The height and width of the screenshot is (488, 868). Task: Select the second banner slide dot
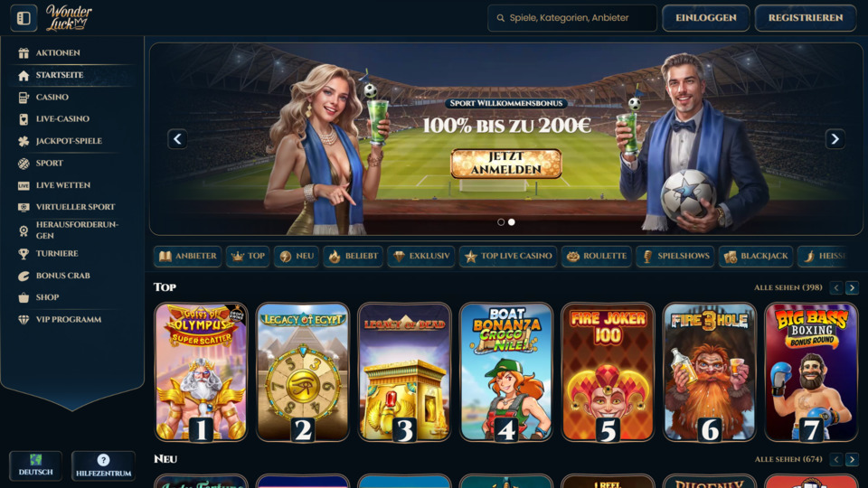pos(512,222)
